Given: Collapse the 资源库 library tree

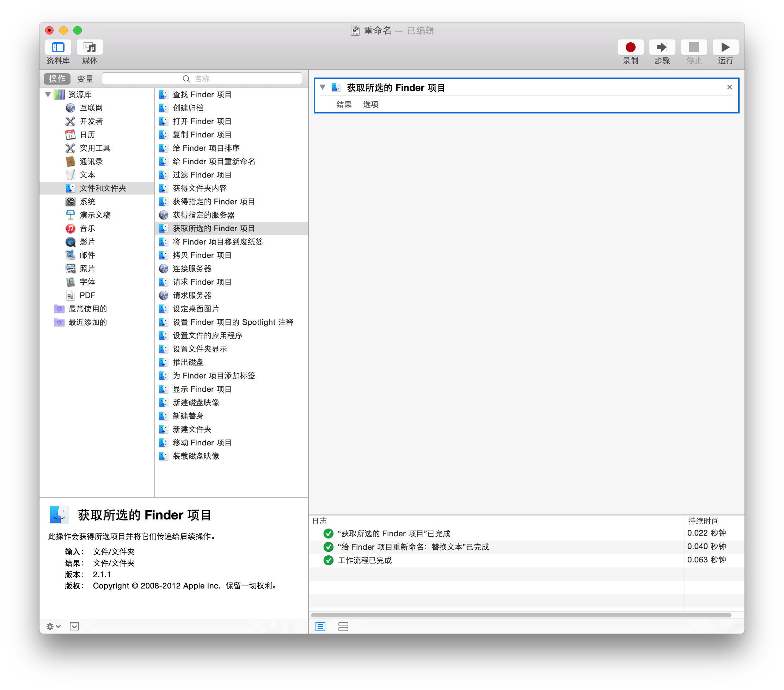Looking at the screenshot, I should (x=48, y=94).
